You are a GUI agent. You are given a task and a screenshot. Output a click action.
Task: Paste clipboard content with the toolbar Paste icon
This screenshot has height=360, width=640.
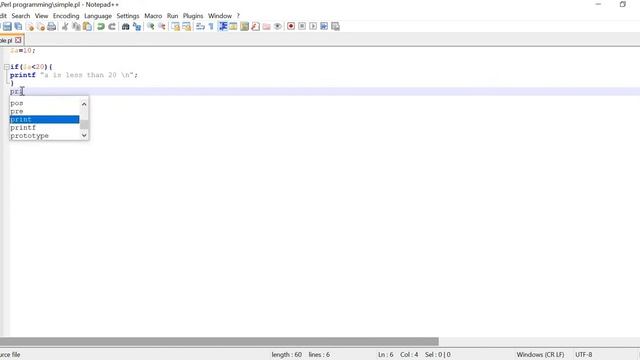tap(87, 27)
